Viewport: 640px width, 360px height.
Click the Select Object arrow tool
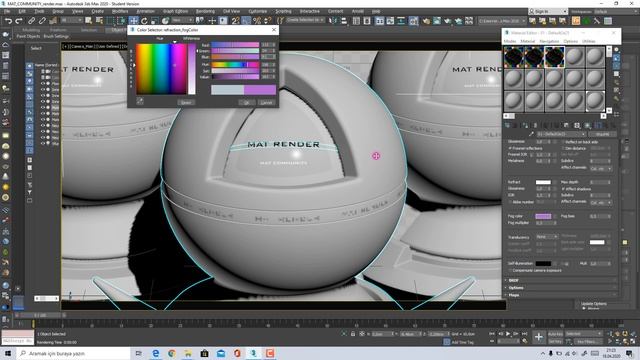point(89,20)
